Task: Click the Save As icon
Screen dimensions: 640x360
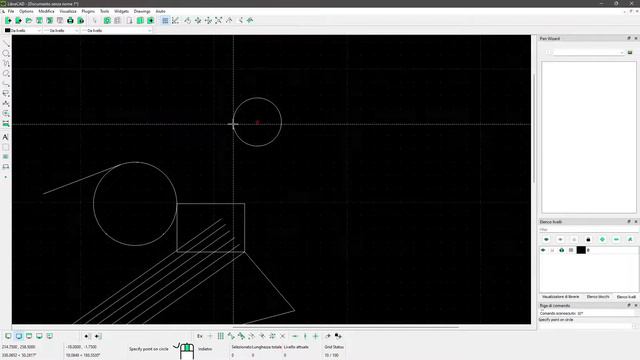Action: [49, 20]
